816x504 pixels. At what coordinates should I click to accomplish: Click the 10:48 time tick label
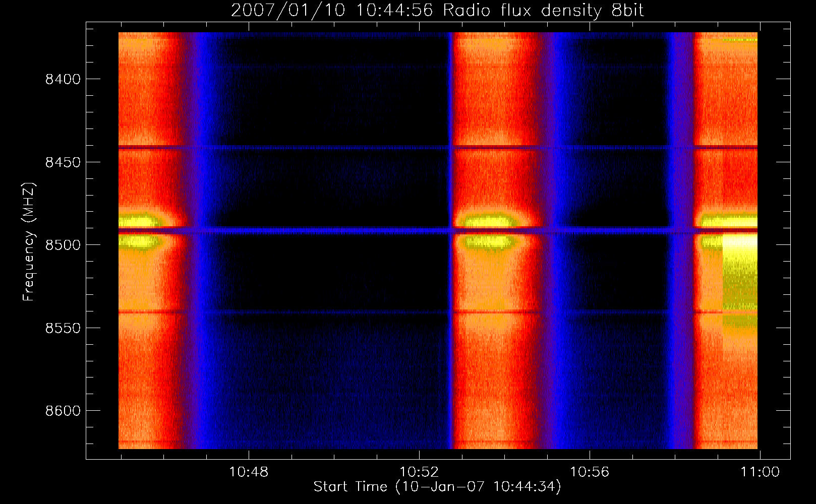pyautogui.click(x=249, y=472)
